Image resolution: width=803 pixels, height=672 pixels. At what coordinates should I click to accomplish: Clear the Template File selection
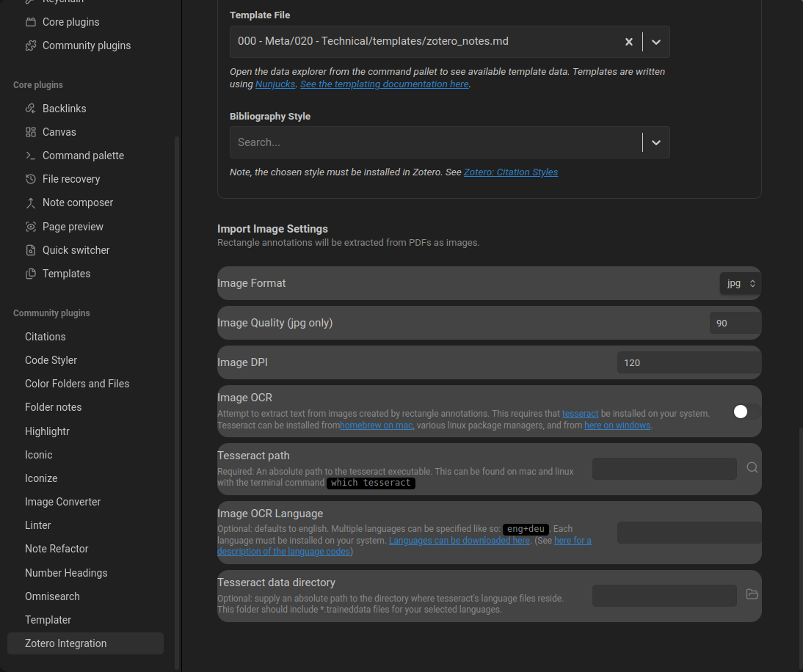[x=628, y=42]
